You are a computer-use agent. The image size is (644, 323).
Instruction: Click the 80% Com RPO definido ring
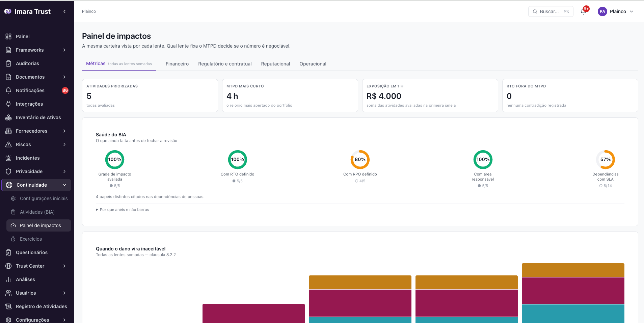tap(360, 160)
